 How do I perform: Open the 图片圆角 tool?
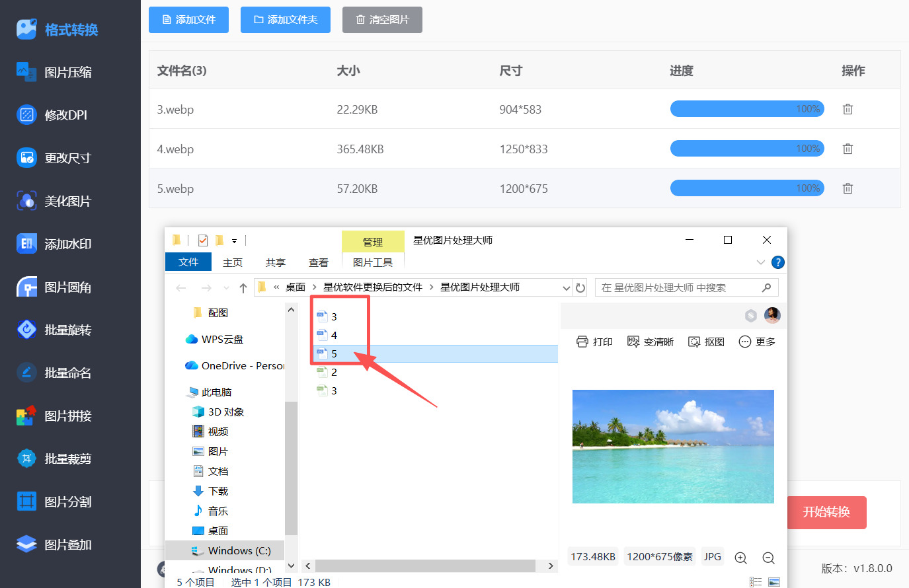[x=54, y=287]
